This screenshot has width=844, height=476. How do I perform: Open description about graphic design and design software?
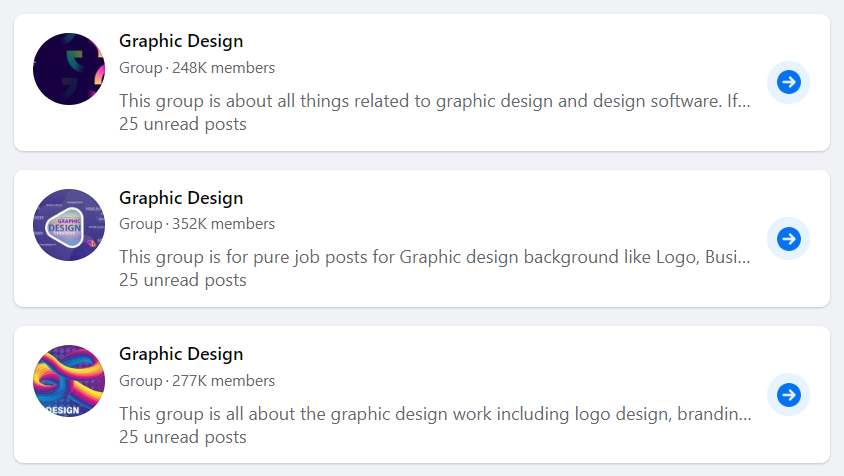click(434, 101)
